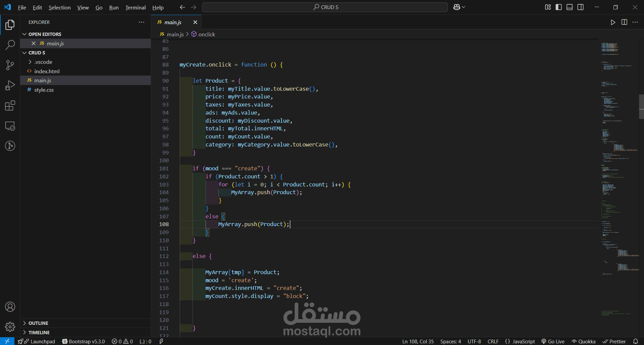Customize layout from title bar icon
This screenshot has width=644, height=345.
click(x=548, y=7)
